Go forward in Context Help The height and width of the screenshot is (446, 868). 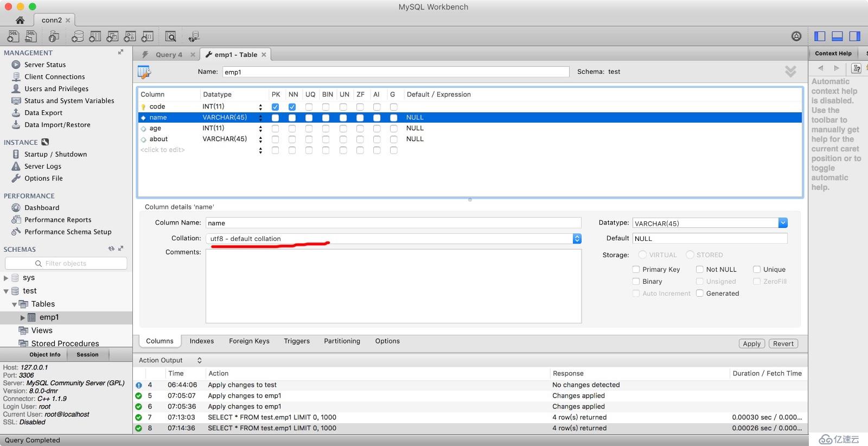coord(837,68)
